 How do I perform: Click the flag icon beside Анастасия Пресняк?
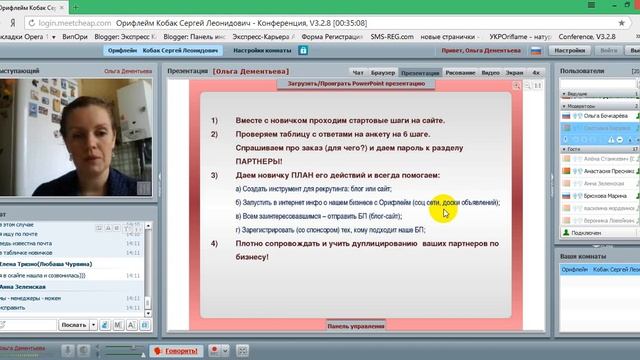[x=566, y=171]
